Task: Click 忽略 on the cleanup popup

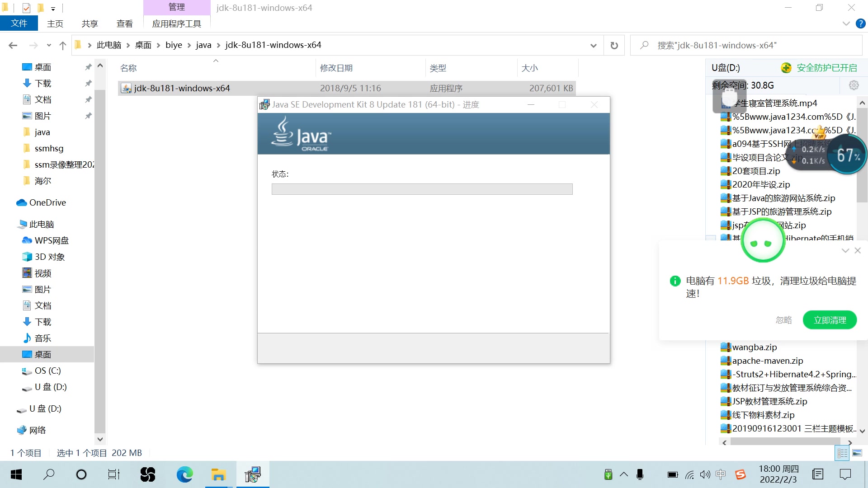Action: tap(783, 320)
